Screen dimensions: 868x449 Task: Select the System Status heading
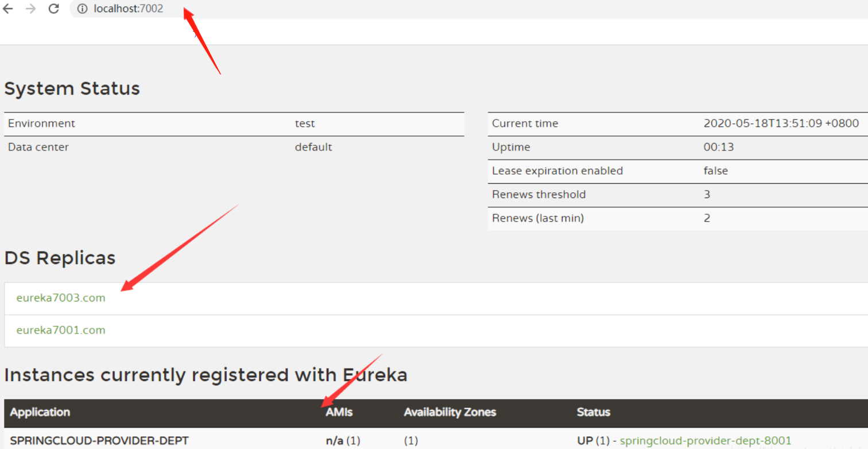[x=72, y=88]
